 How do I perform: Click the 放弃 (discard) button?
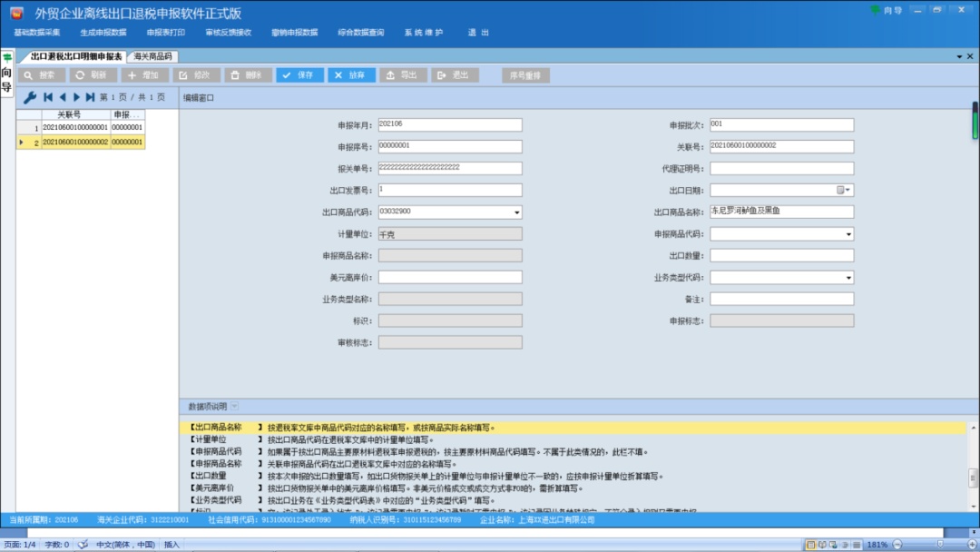pyautogui.click(x=351, y=75)
